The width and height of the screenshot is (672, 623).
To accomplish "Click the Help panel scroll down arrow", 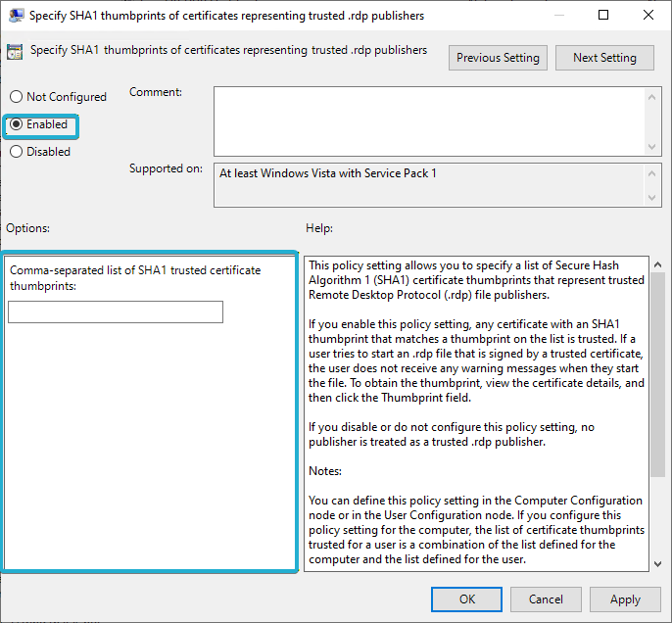I will click(x=657, y=561).
